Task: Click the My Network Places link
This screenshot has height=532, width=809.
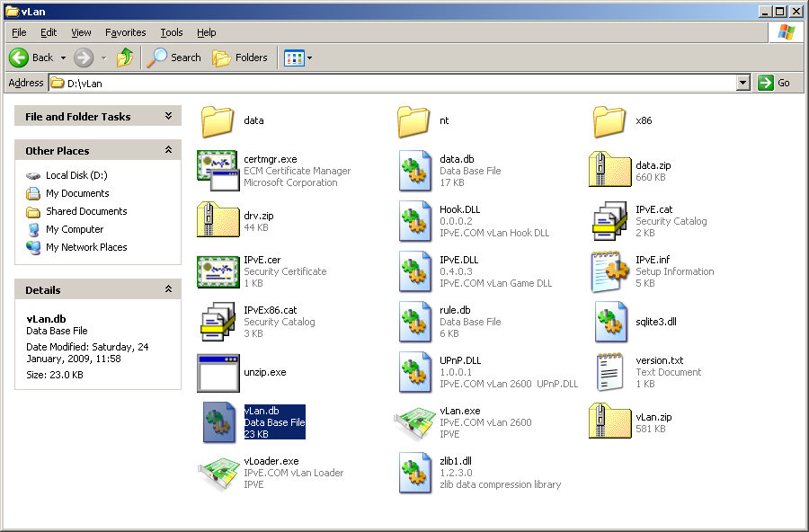Action: tap(86, 247)
